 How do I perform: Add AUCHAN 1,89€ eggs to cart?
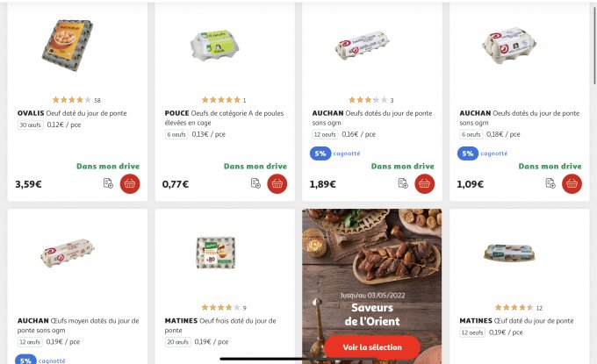pos(425,183)
